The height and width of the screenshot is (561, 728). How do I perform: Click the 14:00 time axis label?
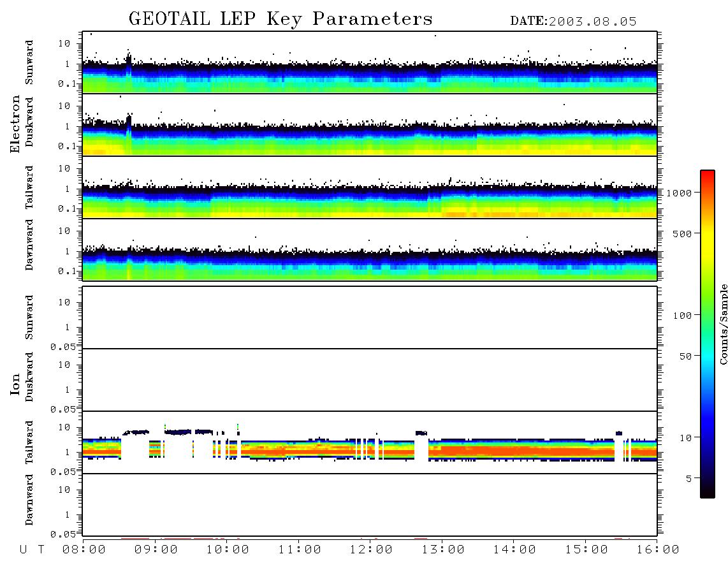click(514, 550)
